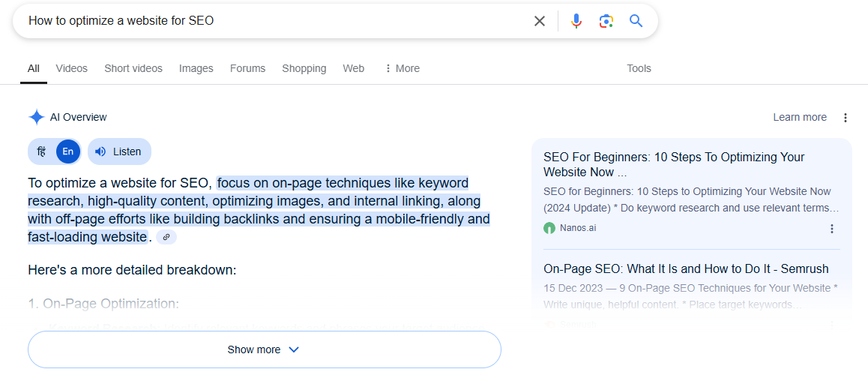Click the link chip after the highlighted summary

[x=166, y=237]
